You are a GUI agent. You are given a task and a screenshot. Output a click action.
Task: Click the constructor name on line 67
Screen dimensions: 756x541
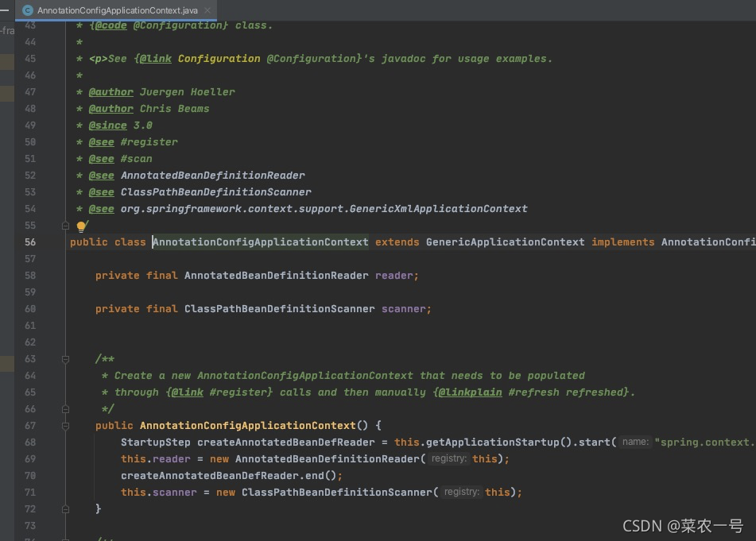point(248,426)
